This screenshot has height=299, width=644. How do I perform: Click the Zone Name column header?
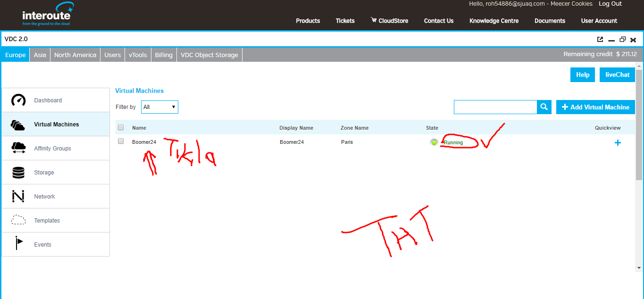pyautogui.click(x=355, y=128)
